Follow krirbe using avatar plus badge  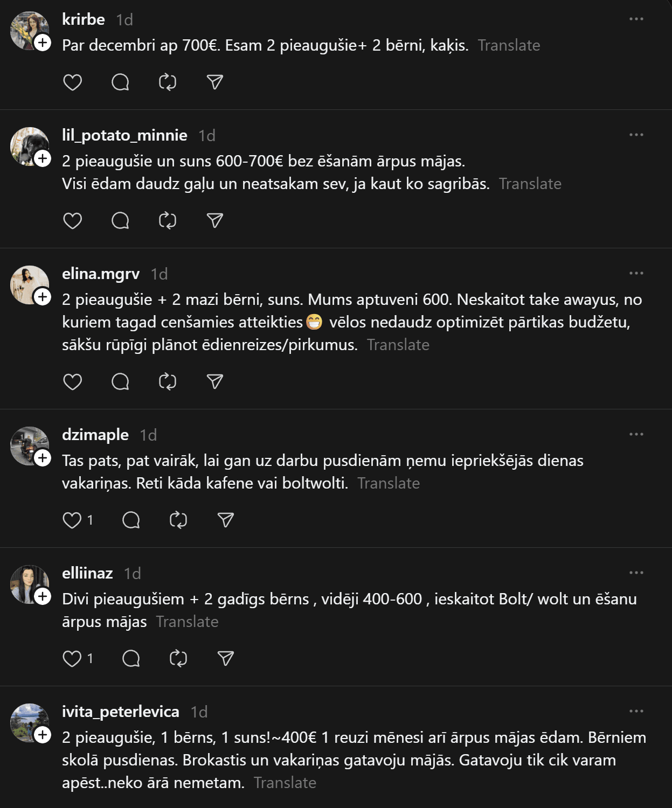click(x=43, y=43)
